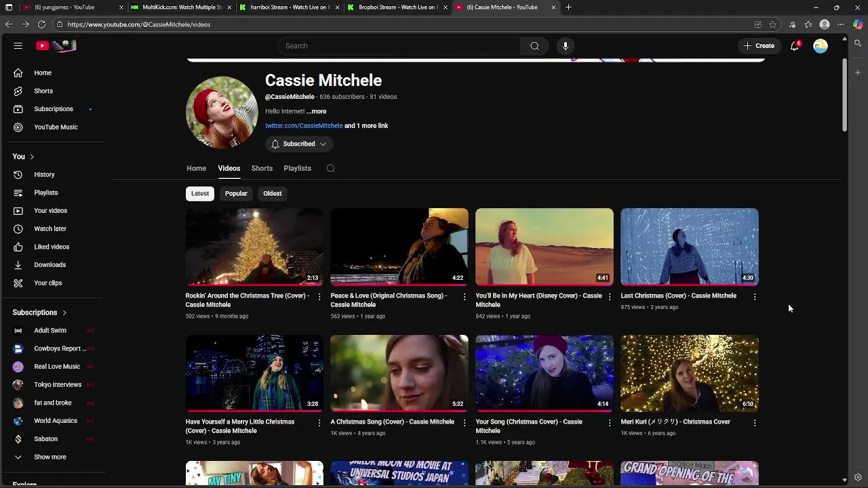This screenshot has width=868, height=488.
Task: Open Watch later in sidebar
Action: [55, 228]
